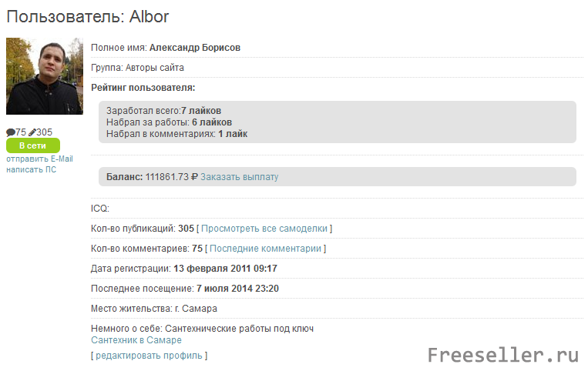Click the pencil publications icon under avatar
This screenshot has width=588, height=381.
coord(32,132)
